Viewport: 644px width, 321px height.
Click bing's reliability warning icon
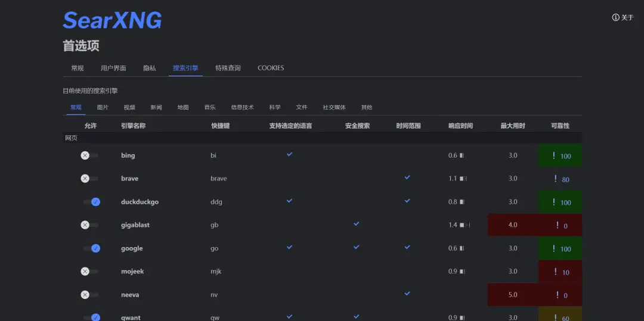(x=553, y=155)
